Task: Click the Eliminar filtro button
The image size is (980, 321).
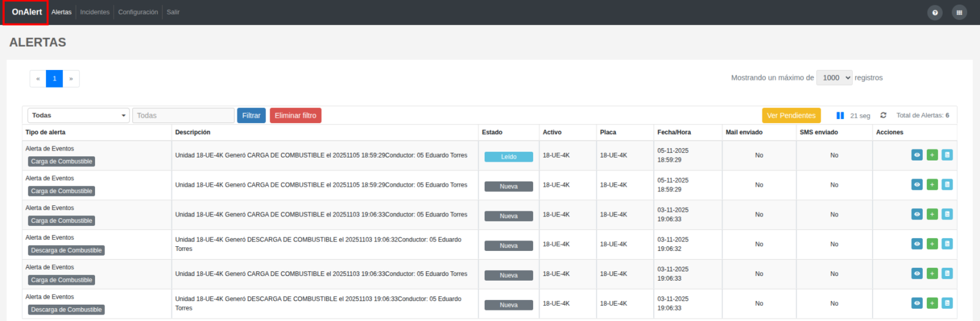Action: tap(296, 116)
